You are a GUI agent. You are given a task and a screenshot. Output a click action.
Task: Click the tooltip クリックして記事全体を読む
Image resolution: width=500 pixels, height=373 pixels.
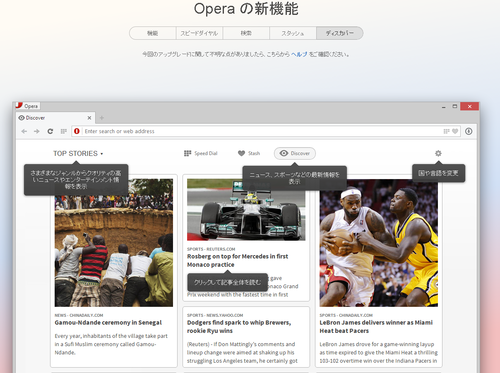point(227,283)
